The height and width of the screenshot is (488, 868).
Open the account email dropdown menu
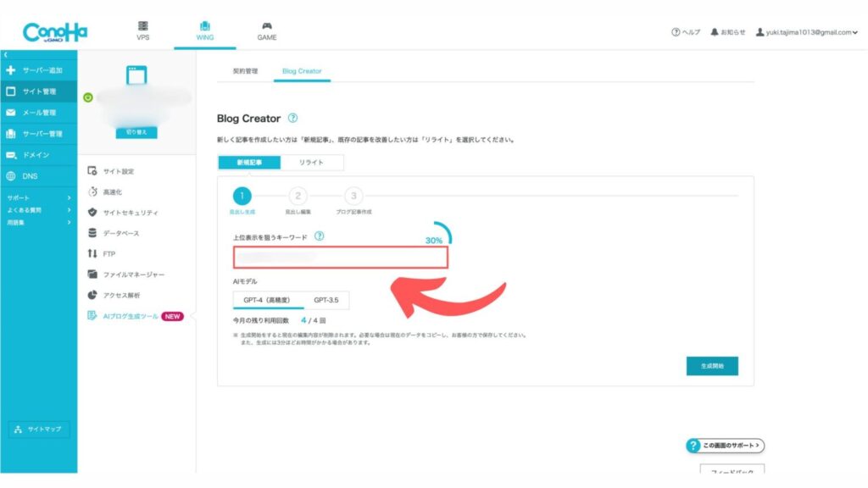click(x=807, y=32)
